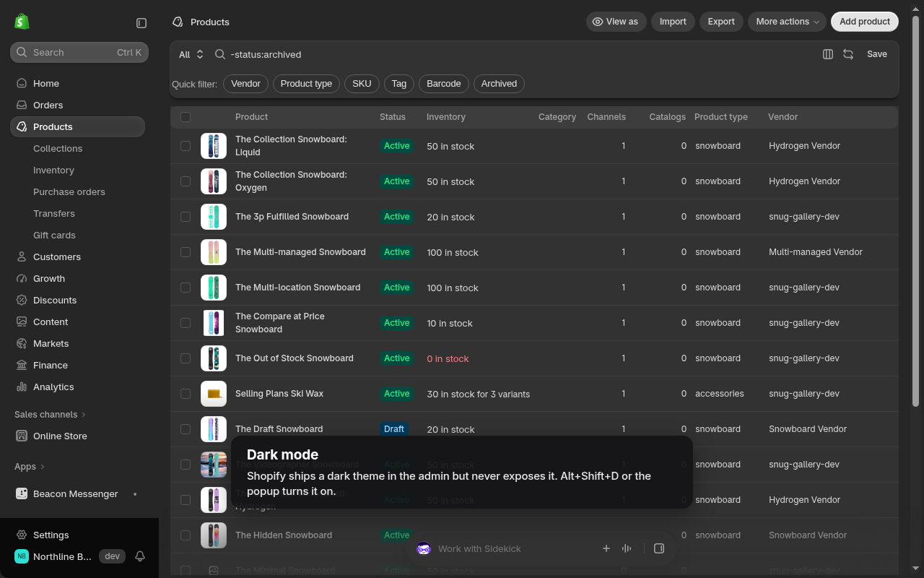Viewport: 924px width, 578px height.
Task: Tick the Out of Stock Snowboard checkbox
Action: pos(186,358)
